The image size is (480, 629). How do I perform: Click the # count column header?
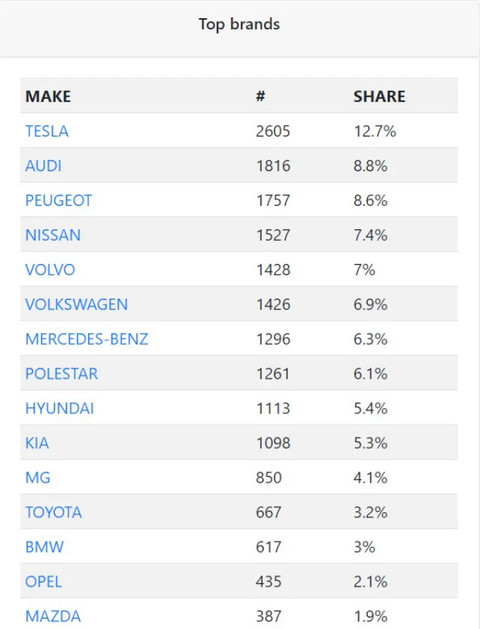click(x=261, y=96)
